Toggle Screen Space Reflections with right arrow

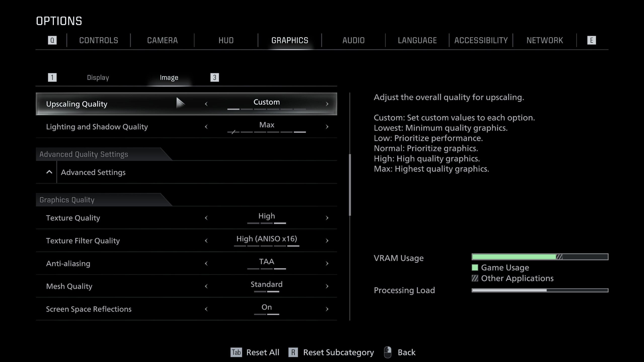[327, 309]
